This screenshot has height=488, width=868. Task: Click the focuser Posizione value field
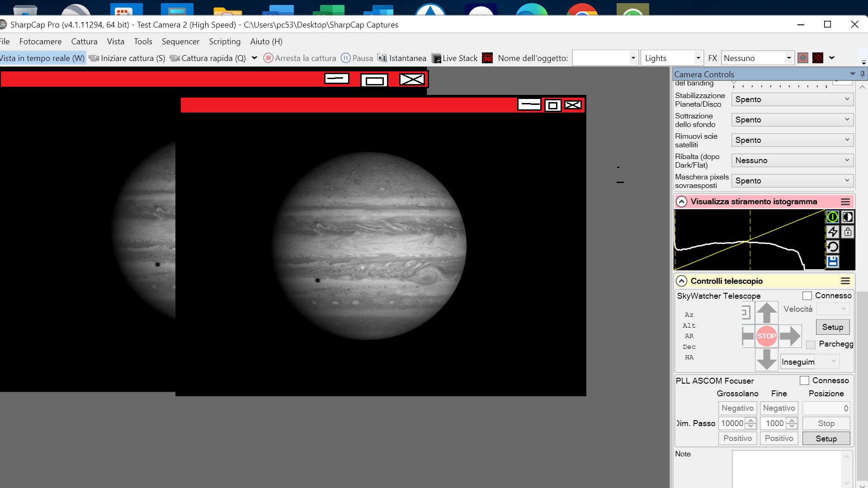(x=826, y=408)
